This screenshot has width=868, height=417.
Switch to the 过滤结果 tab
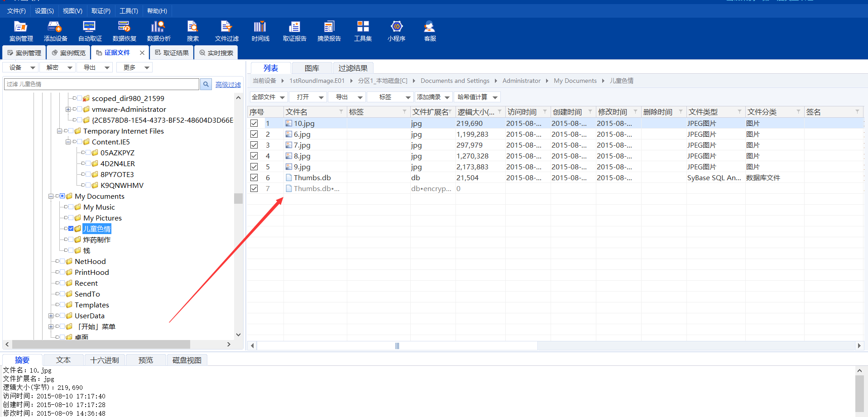click(353, 68)
